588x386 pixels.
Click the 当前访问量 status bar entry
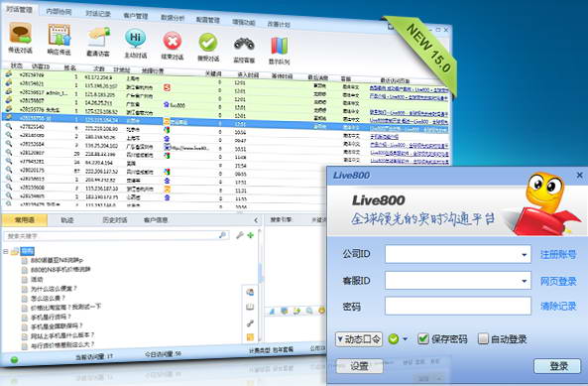pyautogui.click(x=94, y=357)
